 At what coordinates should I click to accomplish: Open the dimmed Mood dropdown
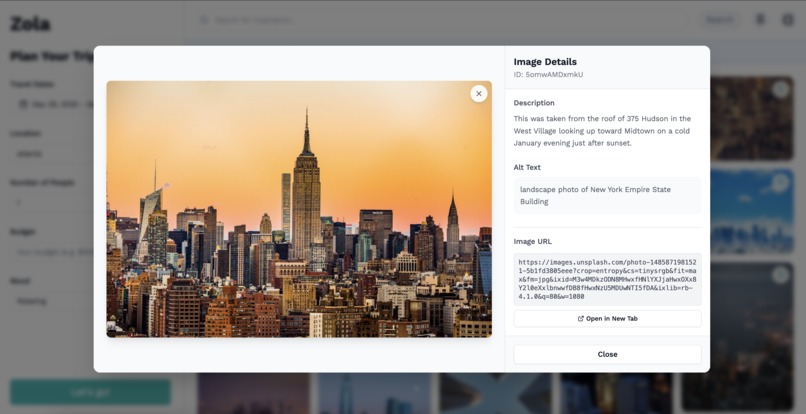click(x=51, y=301)
